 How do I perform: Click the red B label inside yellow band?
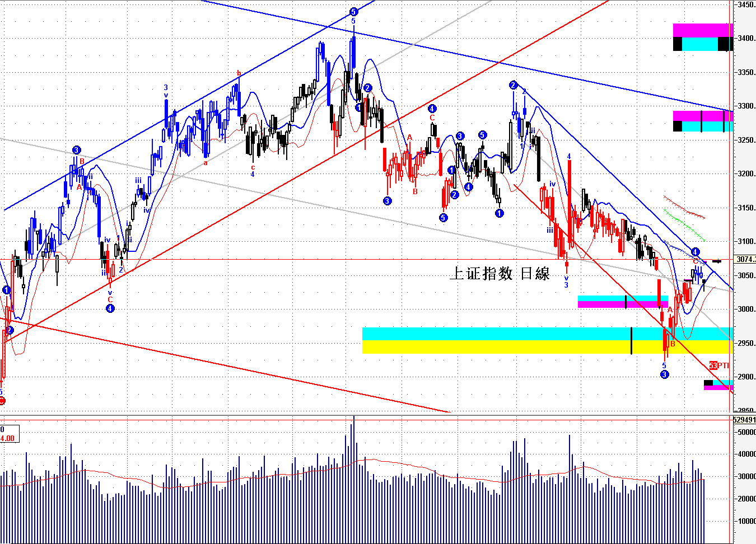673,344
